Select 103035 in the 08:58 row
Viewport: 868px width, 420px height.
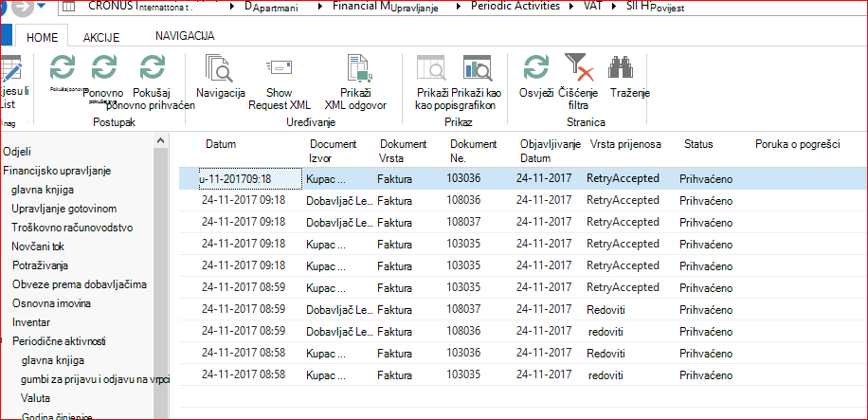463,375
